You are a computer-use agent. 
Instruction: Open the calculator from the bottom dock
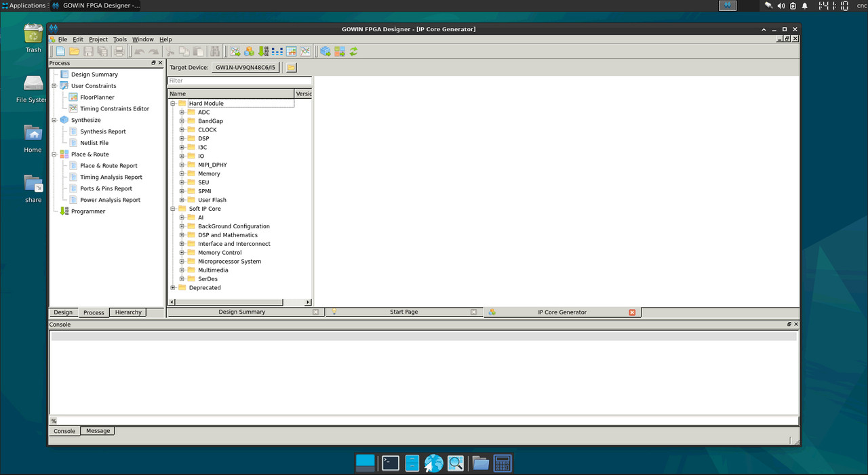[x=502, y=463]
